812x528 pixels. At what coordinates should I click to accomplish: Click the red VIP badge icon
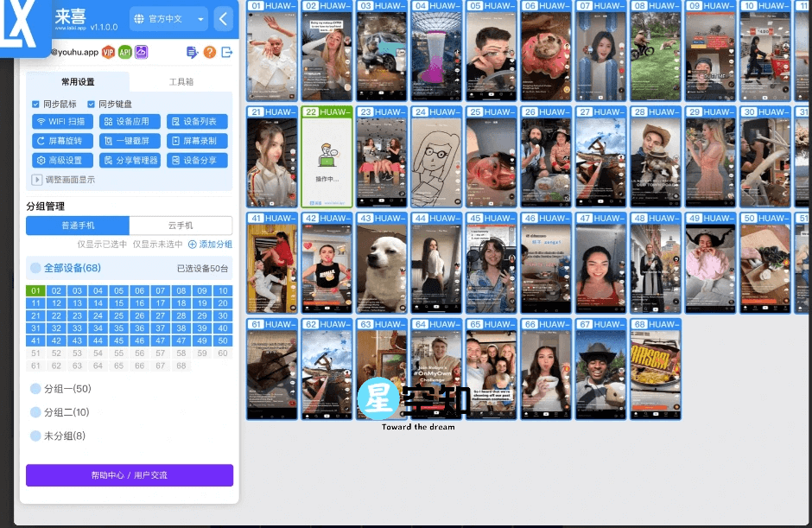tap(109, 53)
